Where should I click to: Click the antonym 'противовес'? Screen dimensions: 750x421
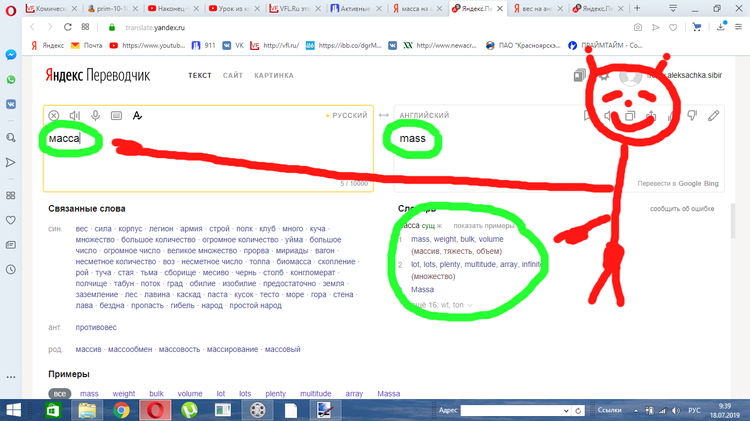pos(96,328)
